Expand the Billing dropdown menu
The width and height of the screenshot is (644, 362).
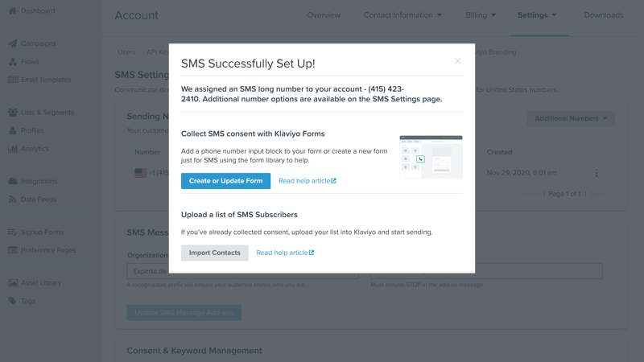481,15
